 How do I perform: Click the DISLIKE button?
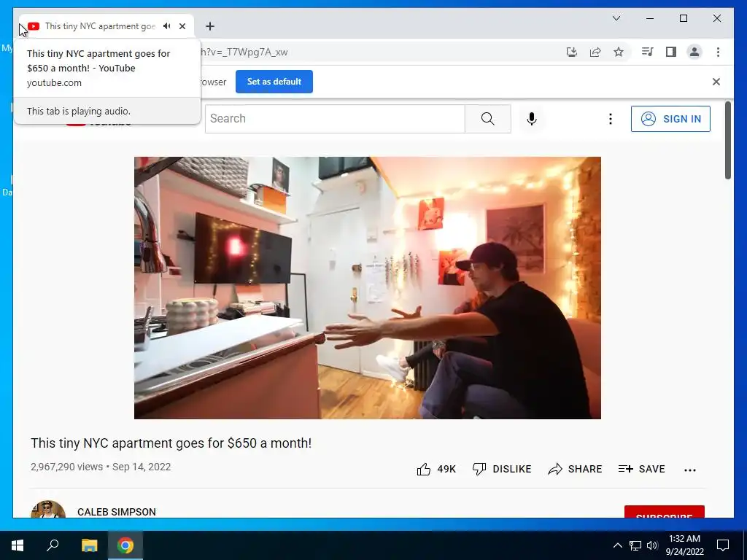point(502,469)
